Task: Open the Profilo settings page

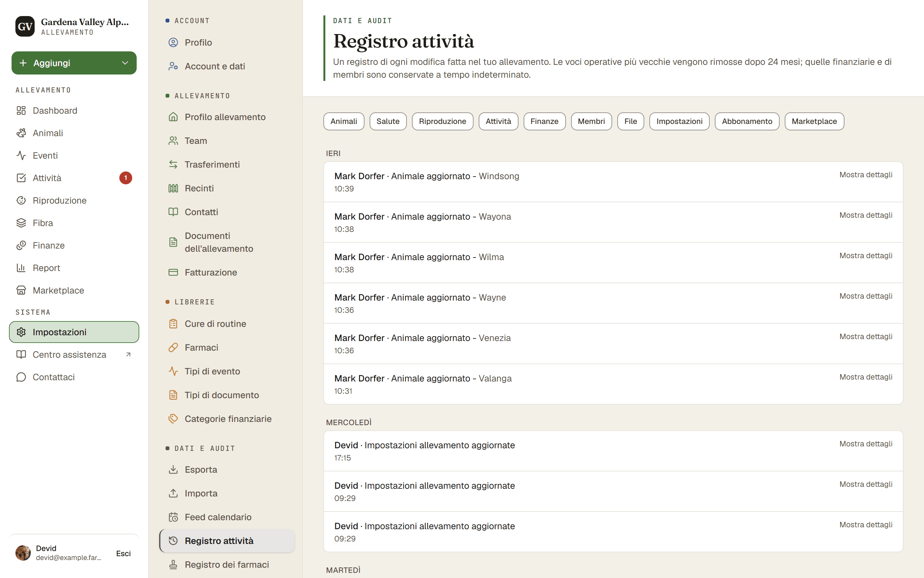Action: 227,42
